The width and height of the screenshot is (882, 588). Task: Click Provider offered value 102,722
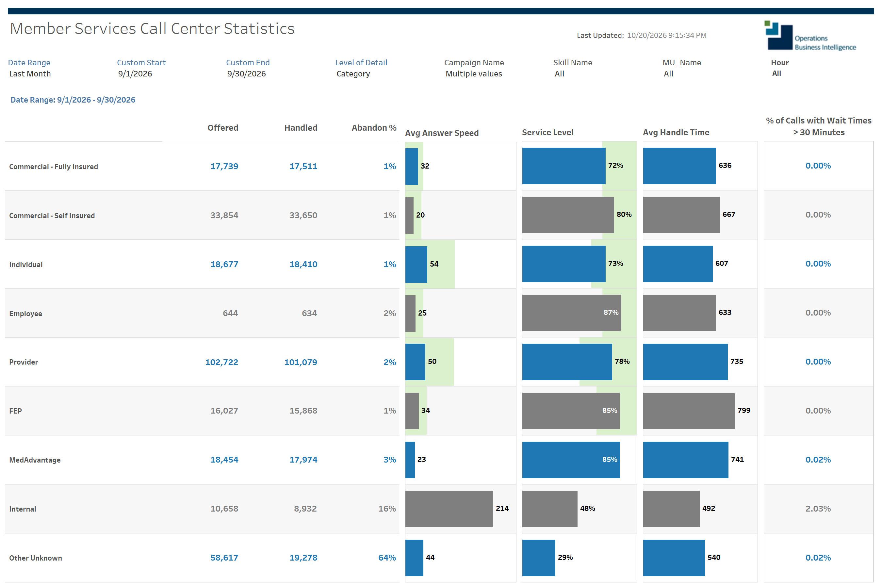221,362
